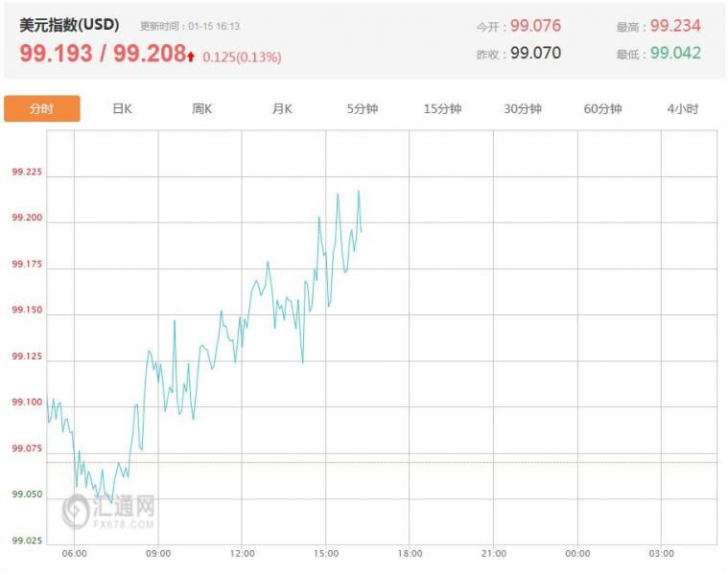Screen dimensions: 728x575
Task: Click the 12:00 time axis label
Action: point(243,553)
